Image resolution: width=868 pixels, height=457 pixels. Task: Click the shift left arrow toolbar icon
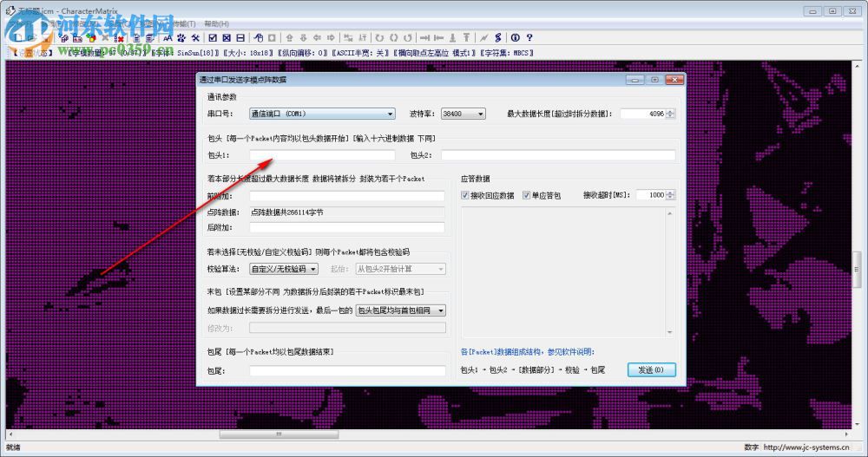coord(317,37)
